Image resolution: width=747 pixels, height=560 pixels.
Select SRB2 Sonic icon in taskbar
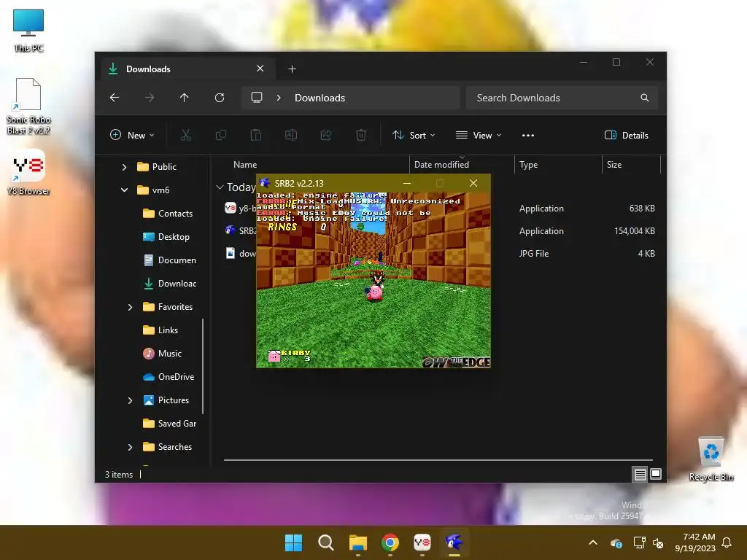(454, 542)
